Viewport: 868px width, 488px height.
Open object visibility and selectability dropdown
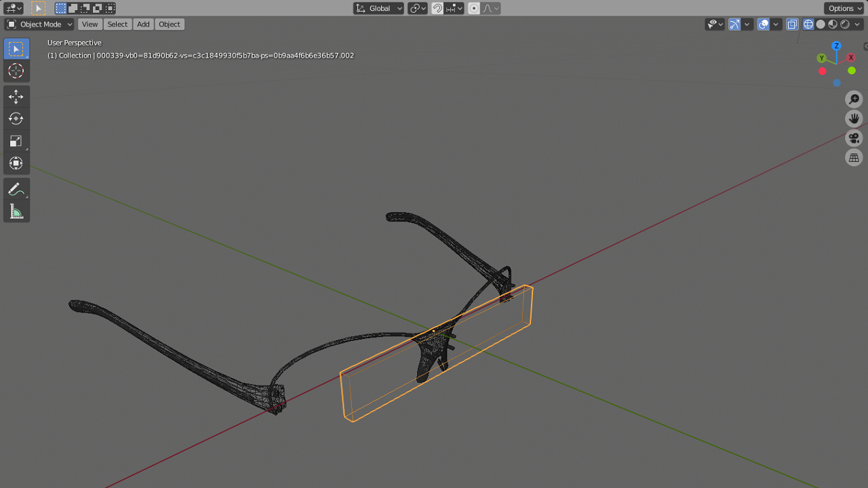point(715,24)
